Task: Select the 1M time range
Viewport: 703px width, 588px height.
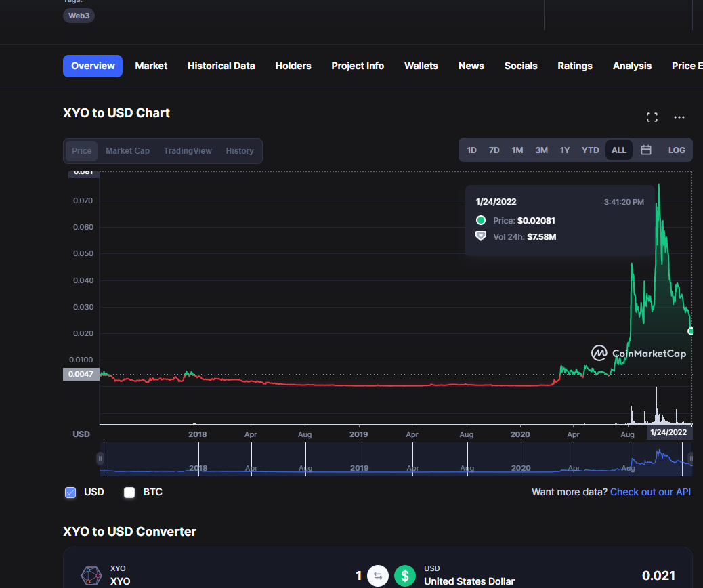Action: 517,150
